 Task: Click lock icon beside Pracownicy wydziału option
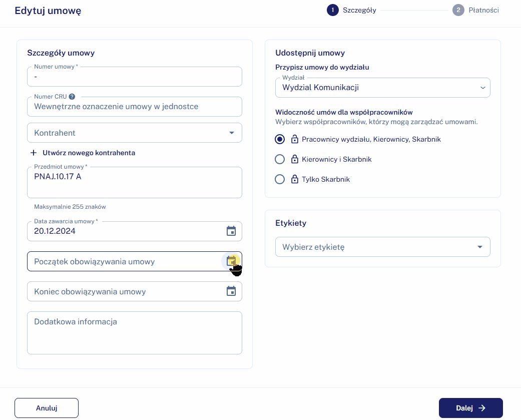295,139
